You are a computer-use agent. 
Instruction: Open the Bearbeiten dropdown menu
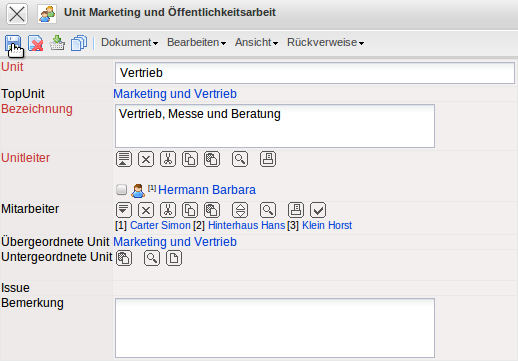pyautogui.click(x=196, y=43)
